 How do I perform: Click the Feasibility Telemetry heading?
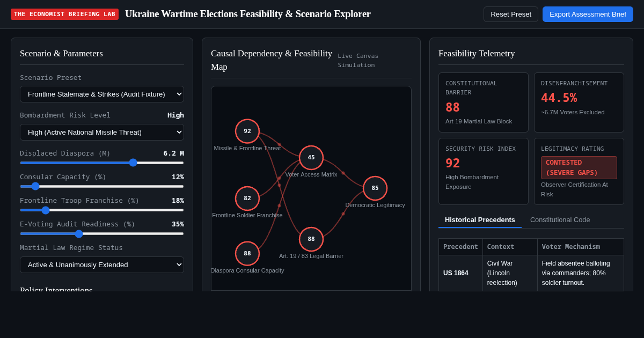(477, 54)
